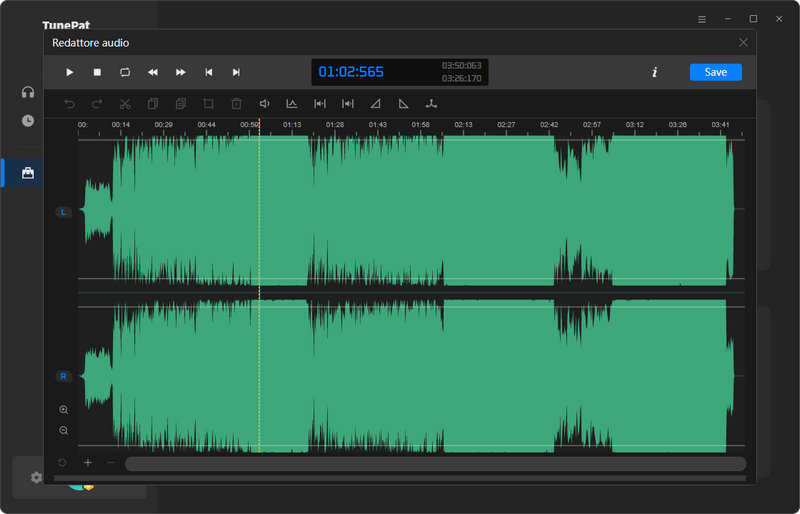Image resolution: width=800 pixels, height=514 pixels.
Task: Click the 03:50:063 total duration text
Action: (461, 66)
